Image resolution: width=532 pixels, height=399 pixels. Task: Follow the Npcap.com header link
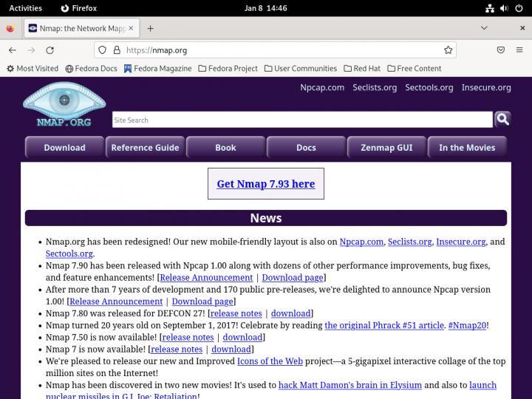click(x=322, y=87)
